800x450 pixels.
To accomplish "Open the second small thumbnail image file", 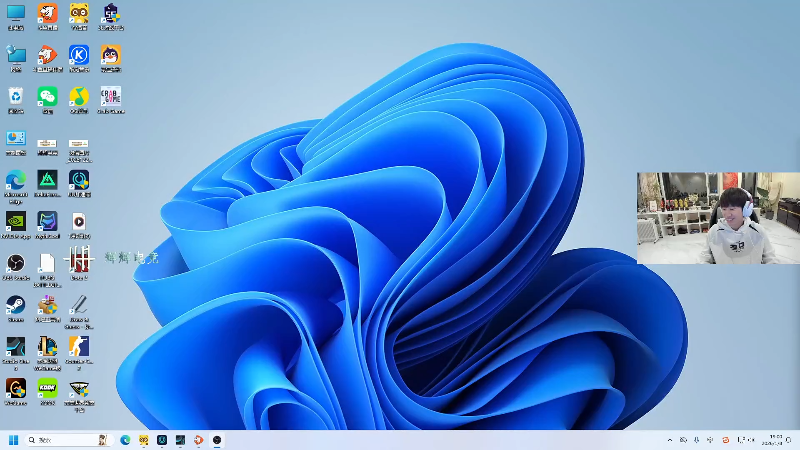I will [x=79, y=150].
